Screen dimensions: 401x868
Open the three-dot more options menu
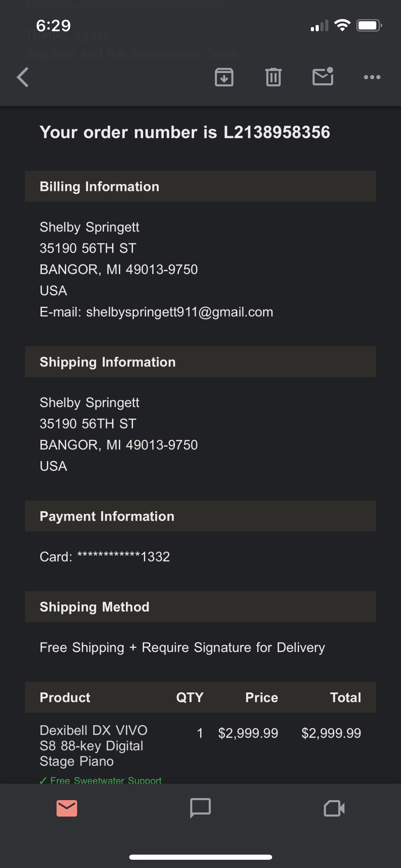pyautogui.click(x=372, y=77)
